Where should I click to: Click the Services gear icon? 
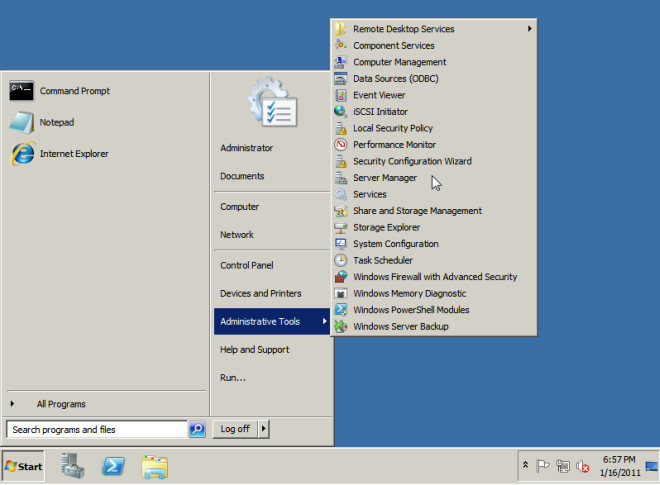(x=341, y=194)
